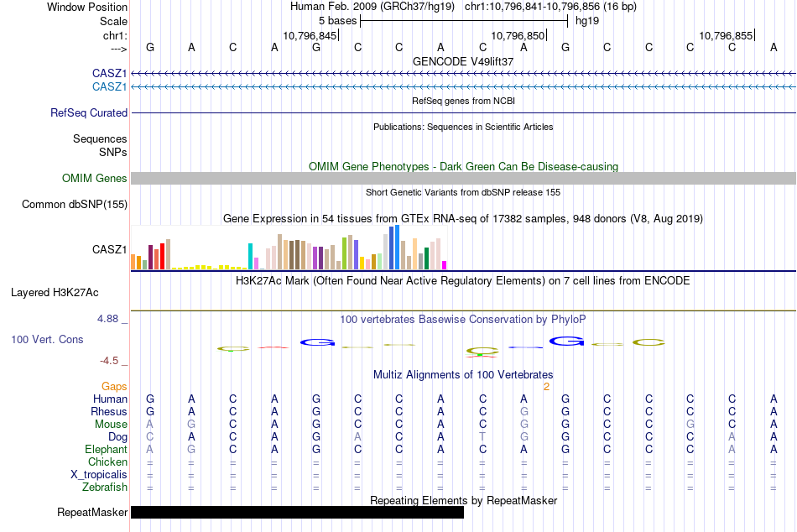The image size is (797, 532).
Task: Click the Mouse alignment row label
Action: click(111, 425)
